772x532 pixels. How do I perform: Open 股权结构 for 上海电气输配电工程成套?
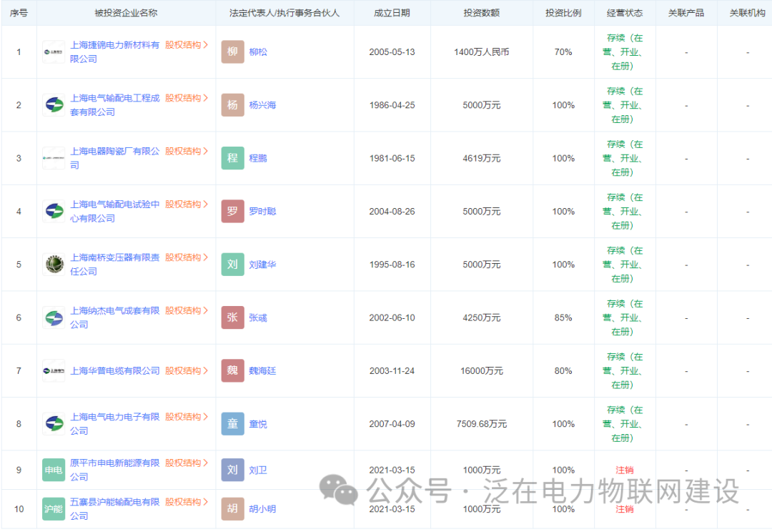click(x=187, y=98)
